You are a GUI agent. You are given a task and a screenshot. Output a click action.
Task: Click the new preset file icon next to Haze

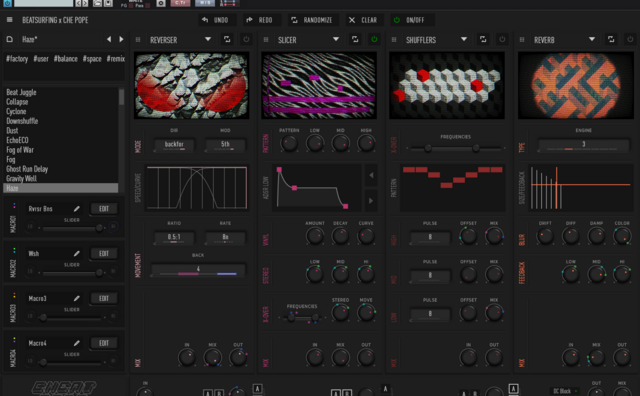coord(10,39)
